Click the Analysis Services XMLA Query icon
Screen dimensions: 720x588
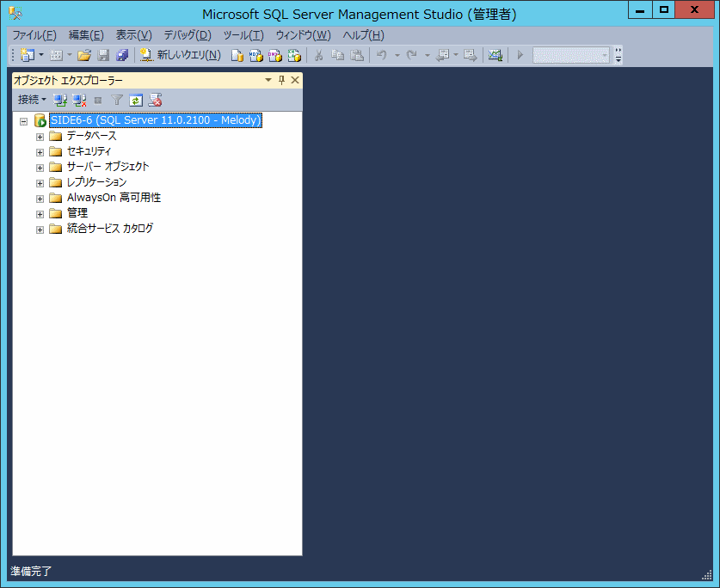pos(294,55)
